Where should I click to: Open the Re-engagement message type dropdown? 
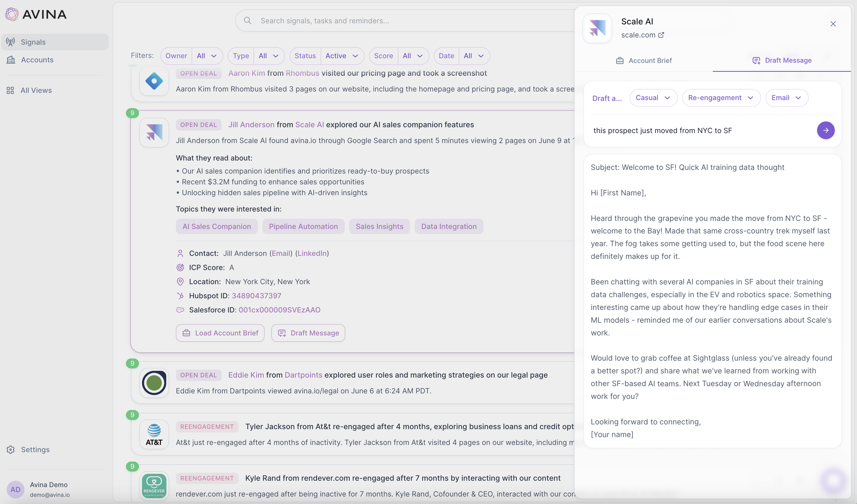tap(721, 98)
